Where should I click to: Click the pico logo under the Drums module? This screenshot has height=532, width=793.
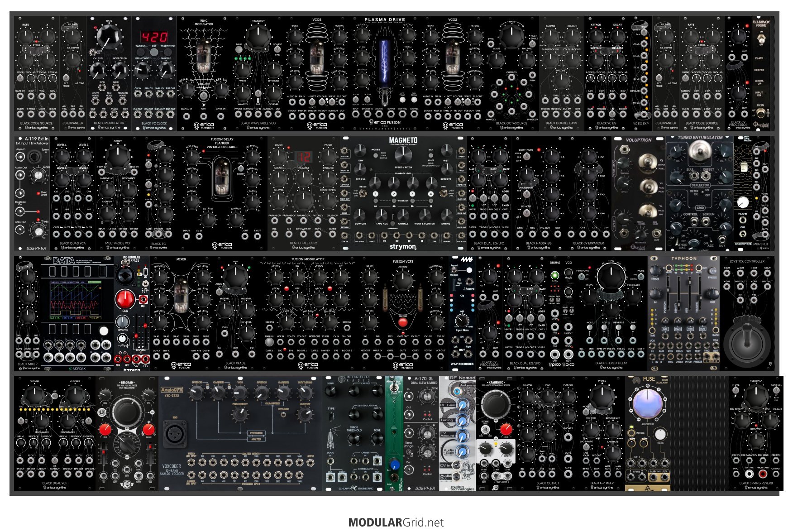tap(554, 364)
